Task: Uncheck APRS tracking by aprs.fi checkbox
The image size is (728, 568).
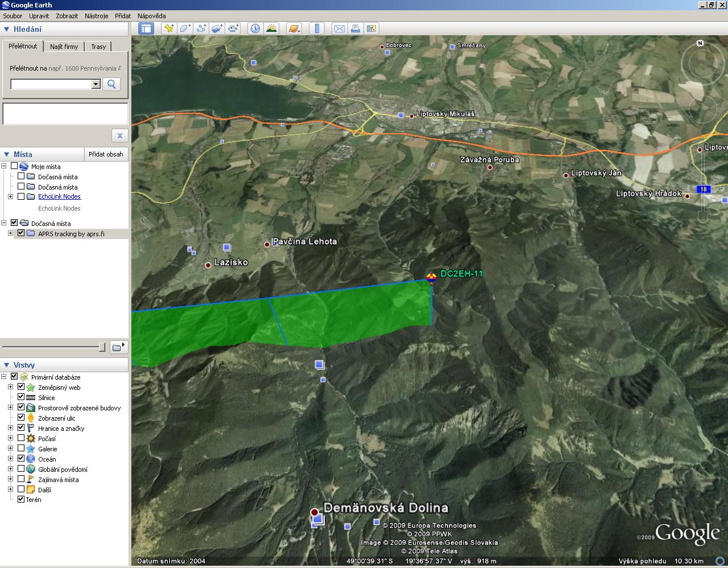Action: (x=21, y=233)
